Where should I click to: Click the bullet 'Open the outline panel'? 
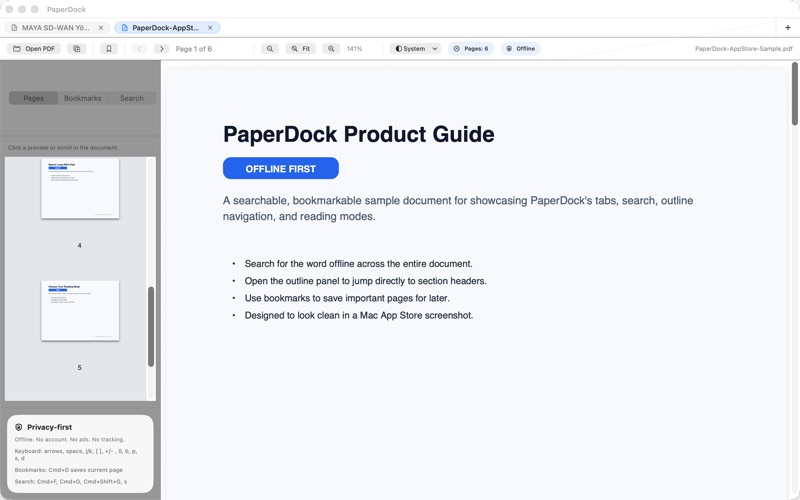pos(365,281)
